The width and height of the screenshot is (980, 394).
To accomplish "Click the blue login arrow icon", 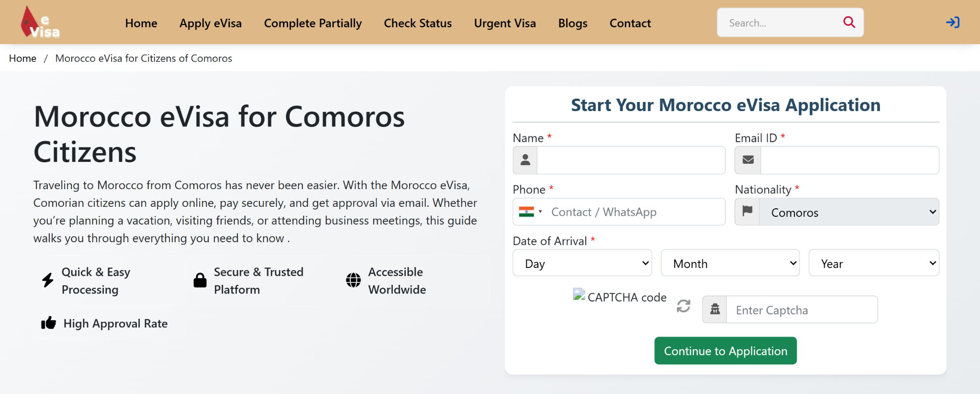I will [x=952, y=23].
